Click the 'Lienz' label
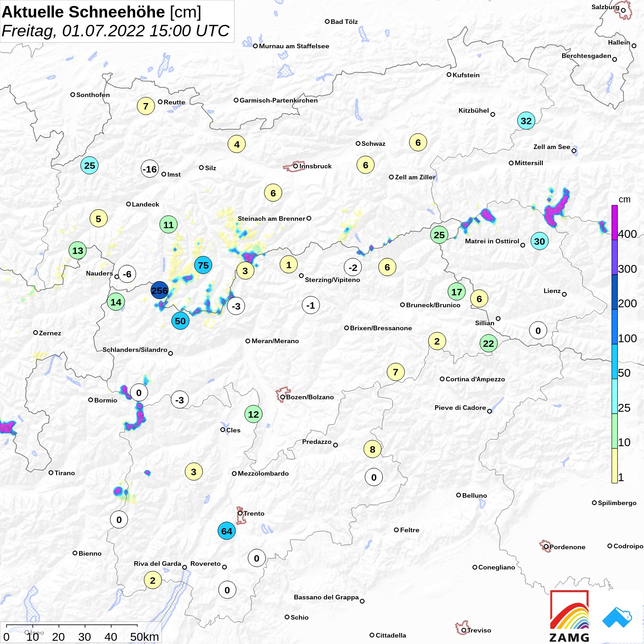Viewport: 644px width, 644px height. pyautogui.click(x=552, y=291)
